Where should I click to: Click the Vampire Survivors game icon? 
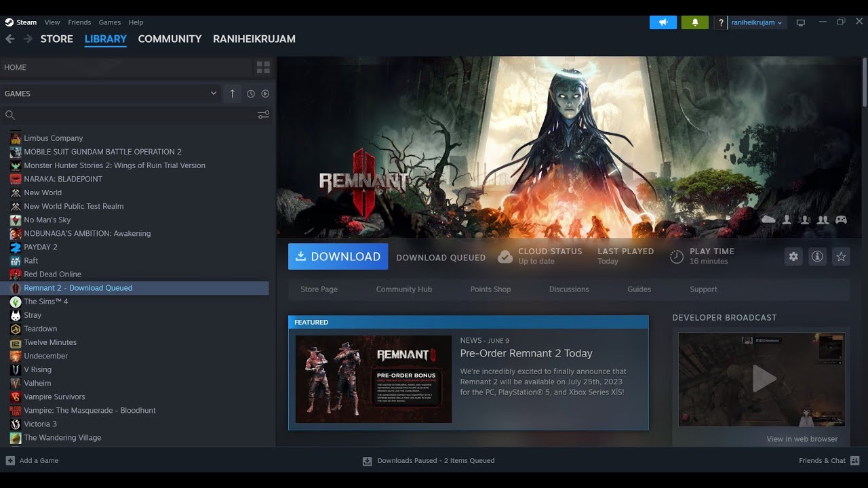(16, 396)
